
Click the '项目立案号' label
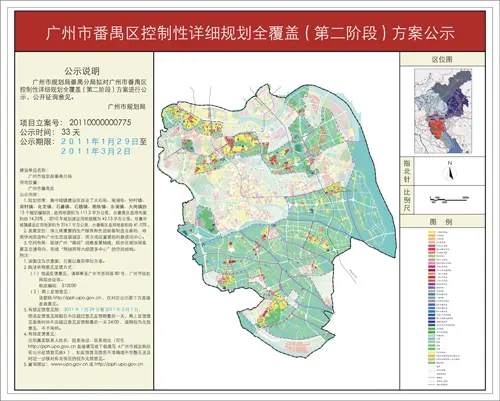pos(39,122)
